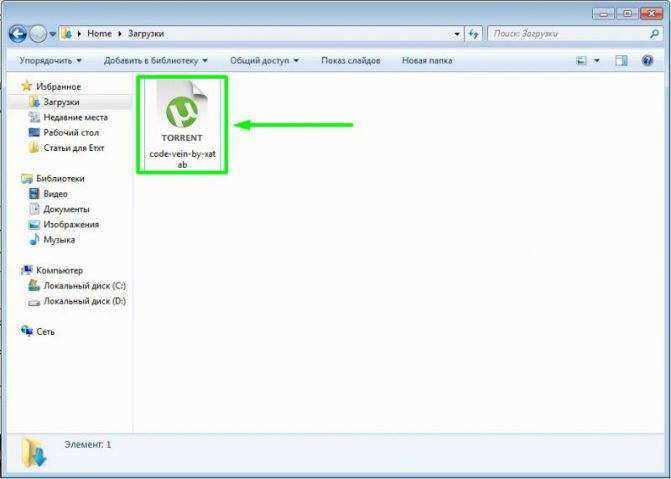Select Избранное in the navigation pane
Viewport: 671px width, 479px height.
[x=59, y=86]
